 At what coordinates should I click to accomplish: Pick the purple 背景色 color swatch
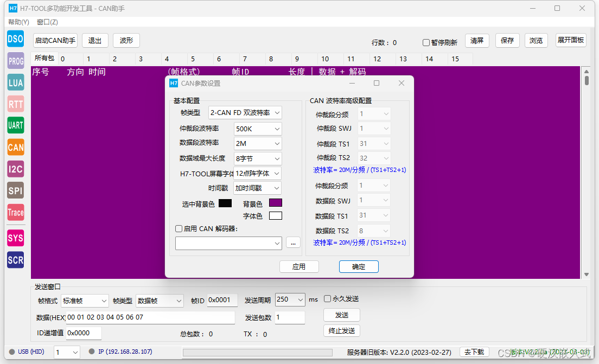(x=276, y=203)
